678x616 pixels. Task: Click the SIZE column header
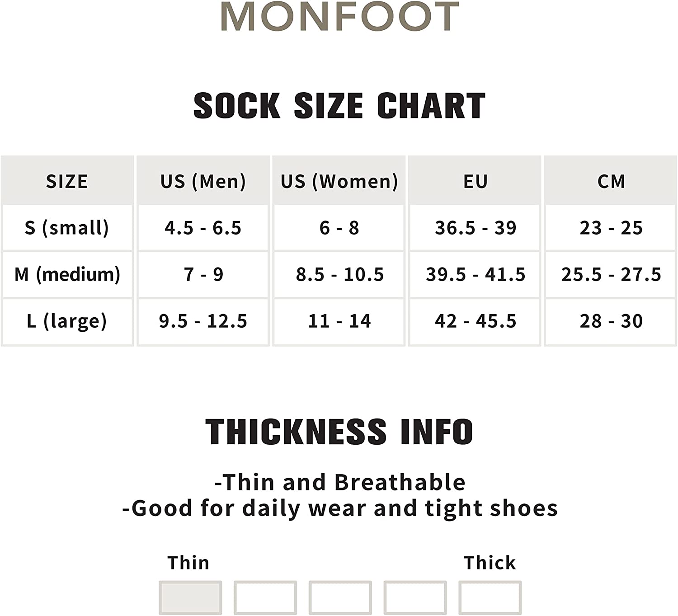(x=67, y=181)
